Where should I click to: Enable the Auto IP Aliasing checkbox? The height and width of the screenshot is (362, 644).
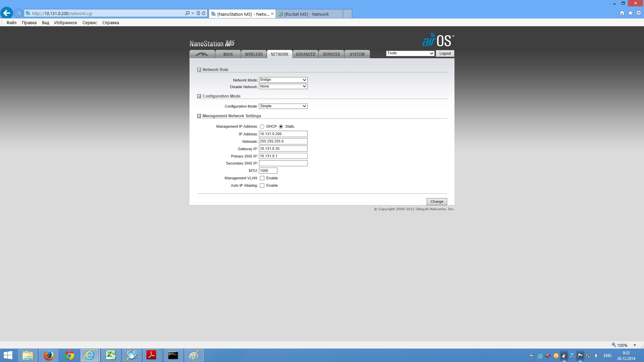[x=262, y=186]
